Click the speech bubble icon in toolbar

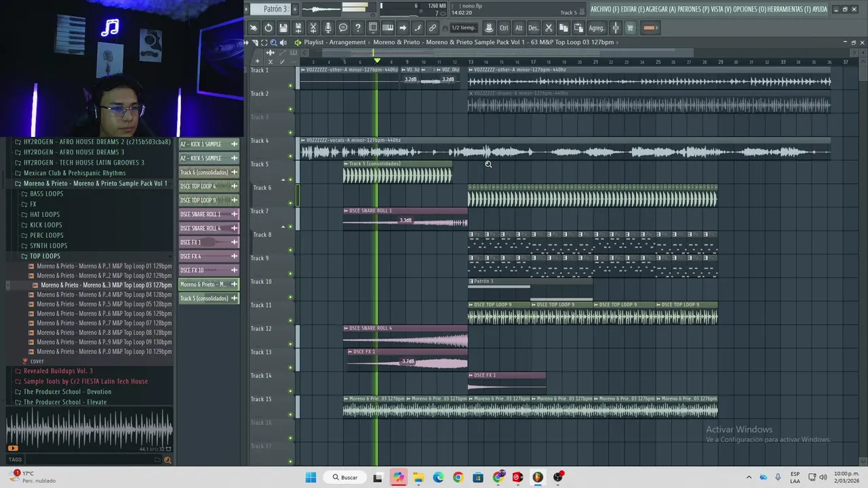pyautogui.click(x=343, y=28)
